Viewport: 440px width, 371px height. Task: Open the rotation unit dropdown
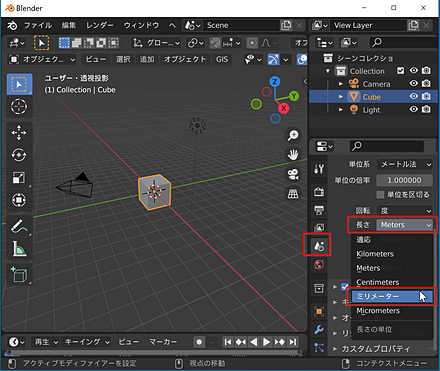click(x=405, y=211)
